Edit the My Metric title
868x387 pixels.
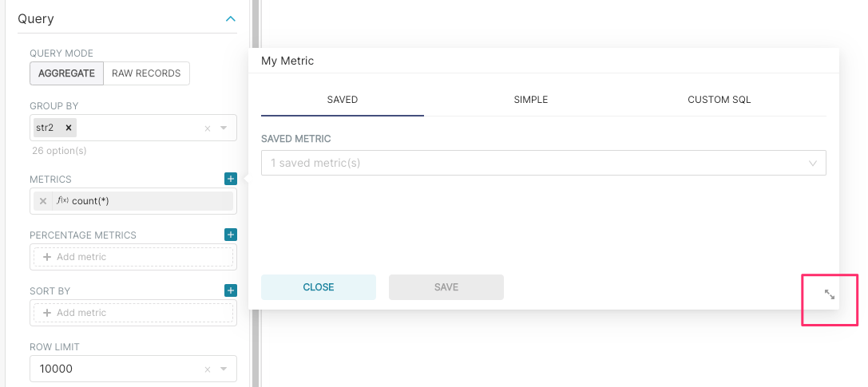coord(287,61)
